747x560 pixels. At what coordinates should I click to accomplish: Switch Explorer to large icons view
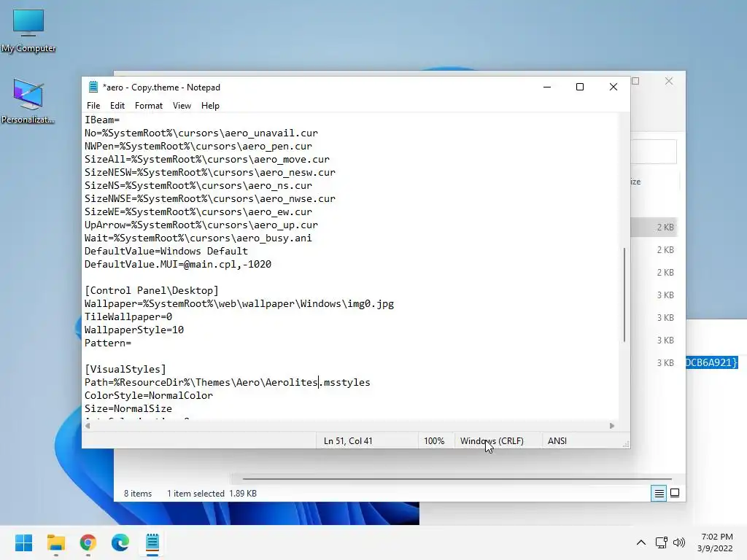[x=675, y=494]
